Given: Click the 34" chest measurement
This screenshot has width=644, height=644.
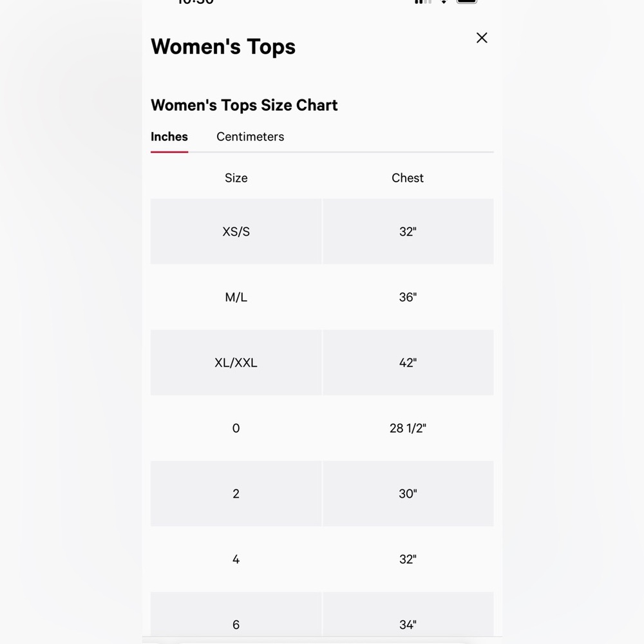Looking at the screenshot, I should 408,625.
